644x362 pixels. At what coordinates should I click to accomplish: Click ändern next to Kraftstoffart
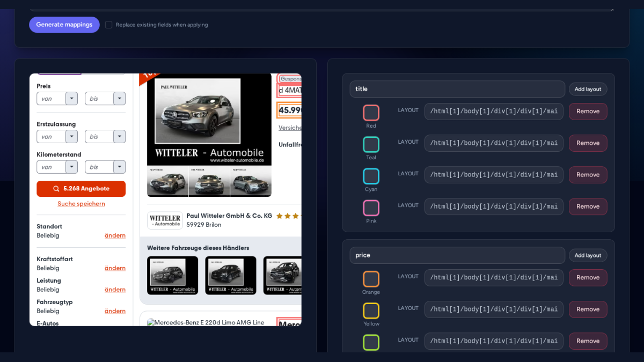click(115, 268)
